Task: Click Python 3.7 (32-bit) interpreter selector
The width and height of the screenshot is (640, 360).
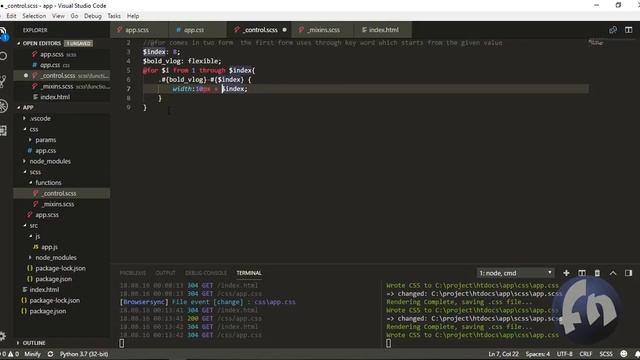Action: pos(84,354)
